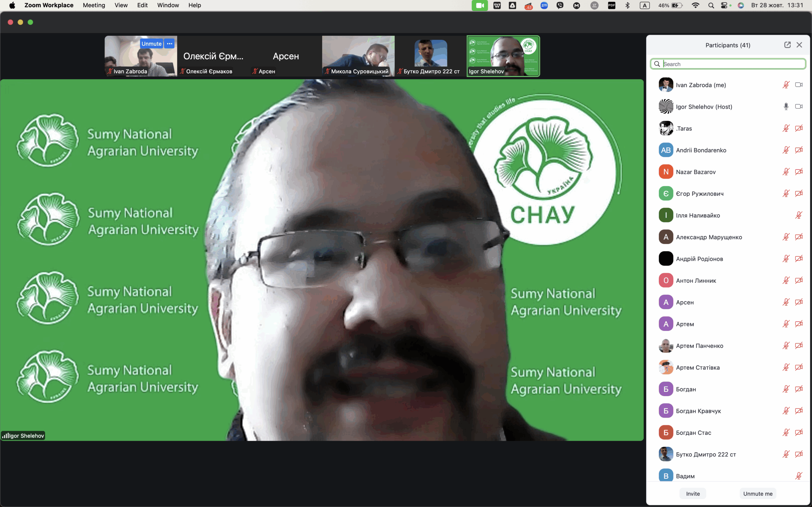
Task: Click the Invite button
Action: pyautogui.click(x=692, y=494)
